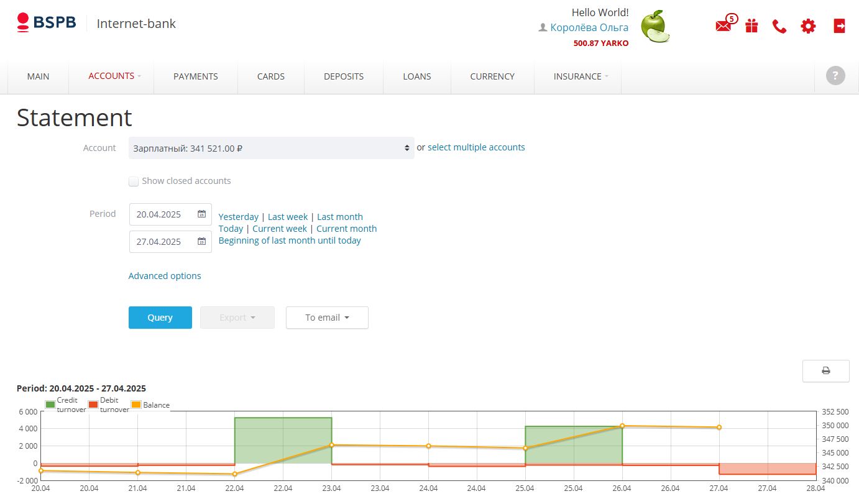859x504 pixels.
Task: Open the Account selection dropdown
Action: click(271, 149)
